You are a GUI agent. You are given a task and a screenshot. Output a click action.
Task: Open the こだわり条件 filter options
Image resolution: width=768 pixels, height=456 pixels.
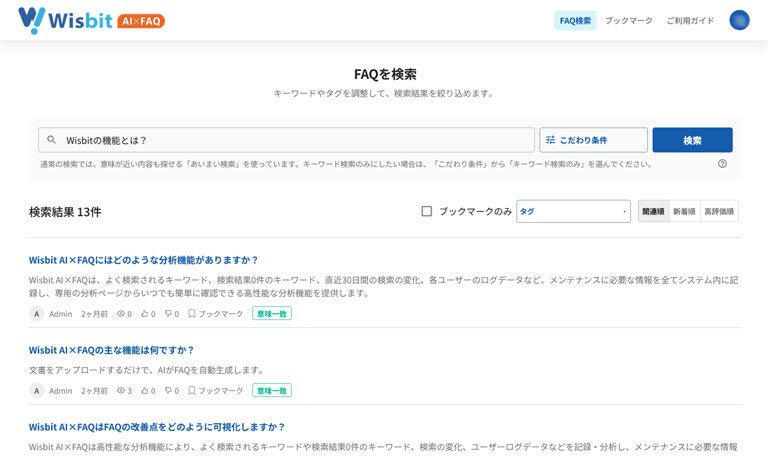593,140
